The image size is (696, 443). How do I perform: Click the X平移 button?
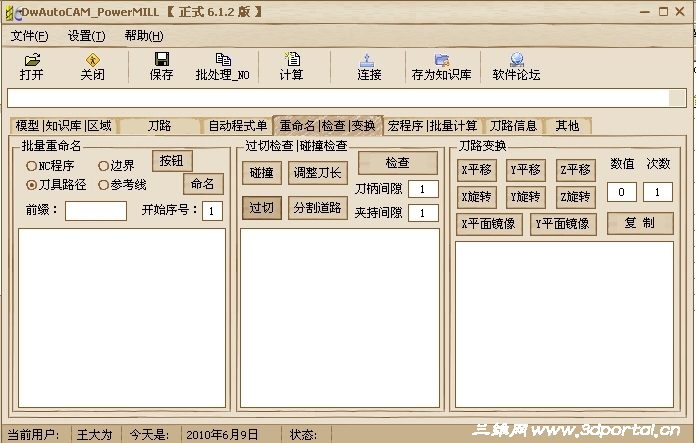(477, 170)
